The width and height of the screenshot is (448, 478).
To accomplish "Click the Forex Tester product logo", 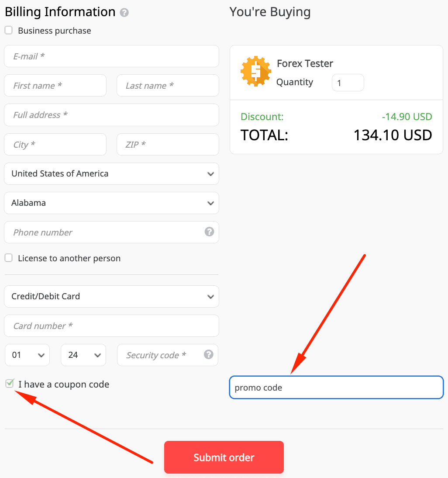I will 255,71.
